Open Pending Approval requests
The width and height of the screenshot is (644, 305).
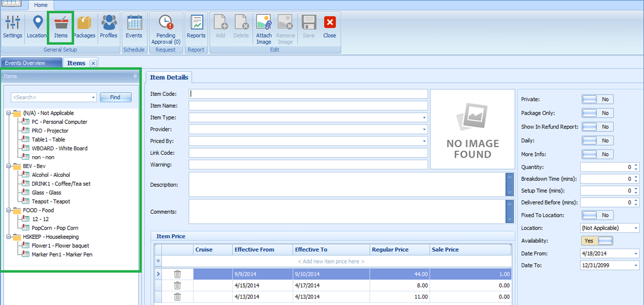(166, 27)
